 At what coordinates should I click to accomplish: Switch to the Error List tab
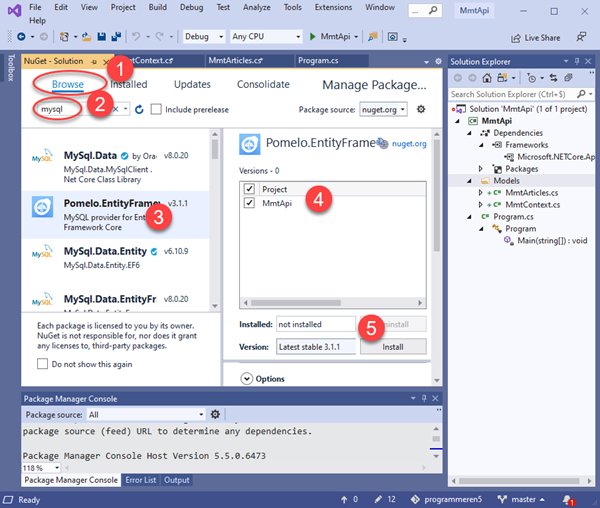pyautogui.click(x=141, y=480)
